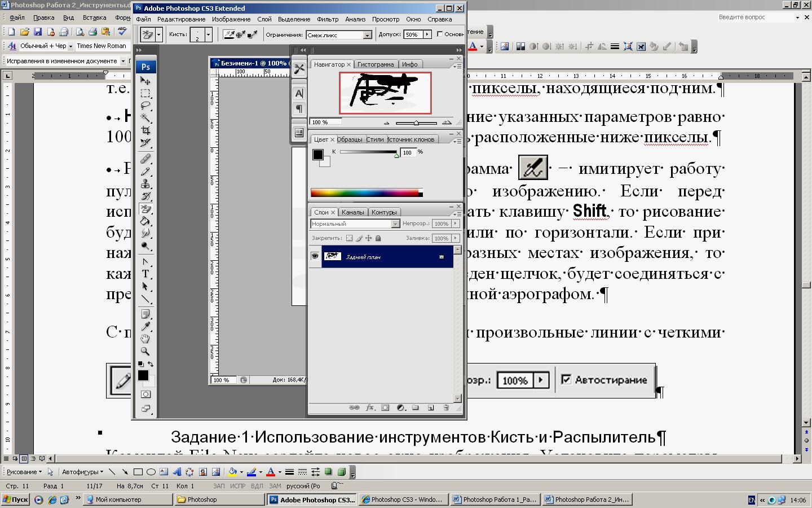
Task: Select the Magic Wand tool
Action: point(145,118)
